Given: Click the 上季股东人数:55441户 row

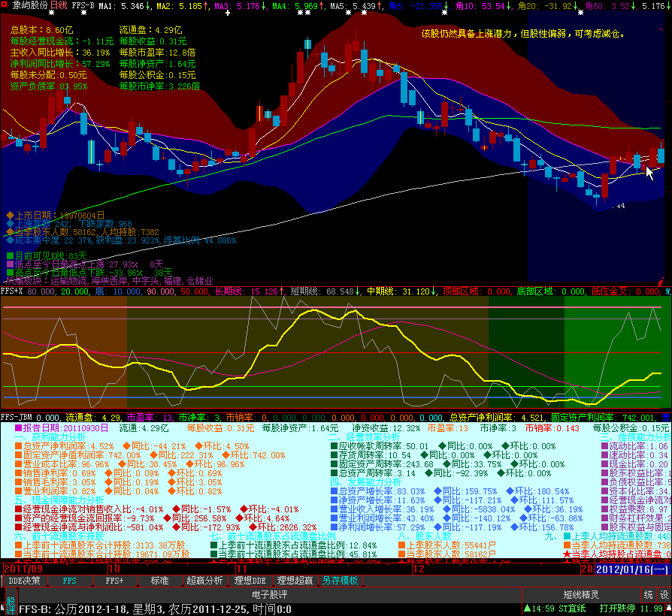Looking at the screenshot, I should pos(447,545).
